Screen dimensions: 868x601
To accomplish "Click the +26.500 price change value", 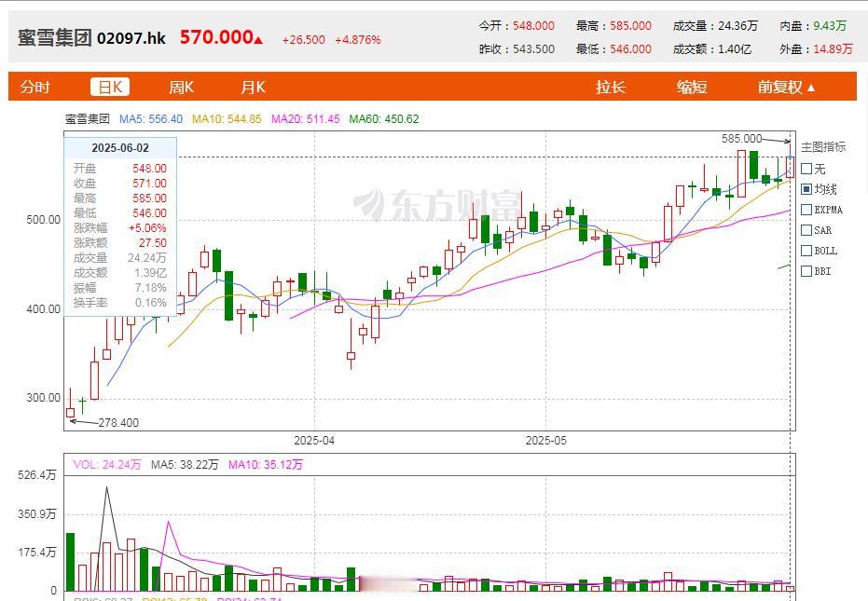I will 303,40.
